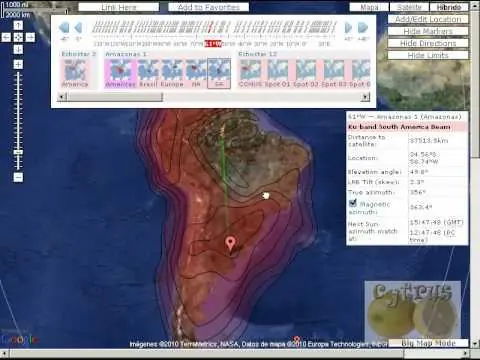Viewport: 480px width, 360px height.
Task: Zoom in with the plus button
Action: click(x=18, y=64)
